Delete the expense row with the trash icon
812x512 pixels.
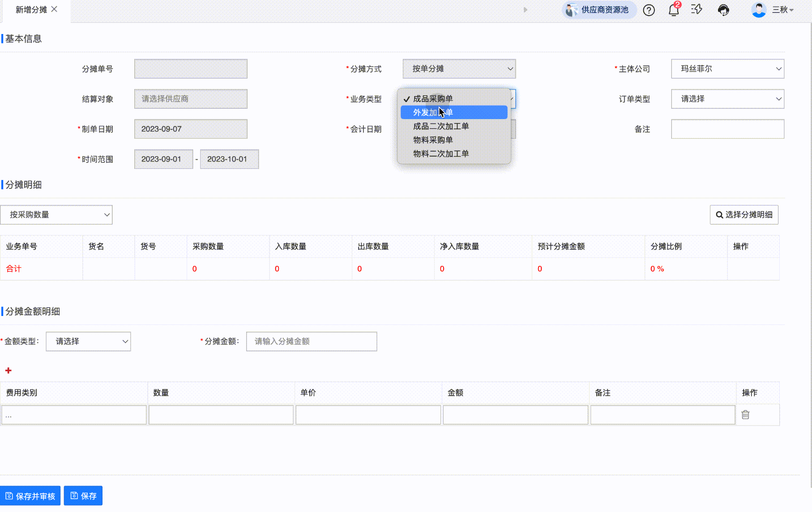pyautogui.click(x=745, y=415)
